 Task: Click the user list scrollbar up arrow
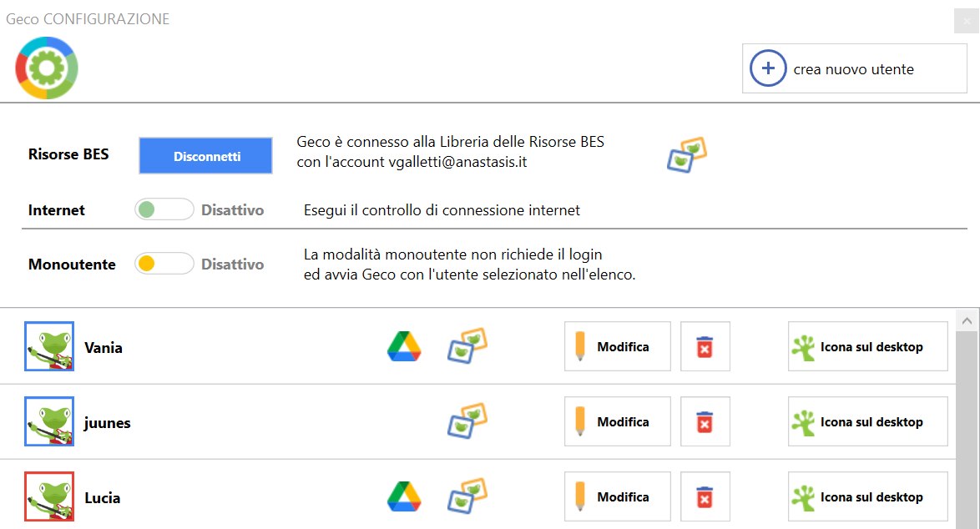[x=967, y=320]
